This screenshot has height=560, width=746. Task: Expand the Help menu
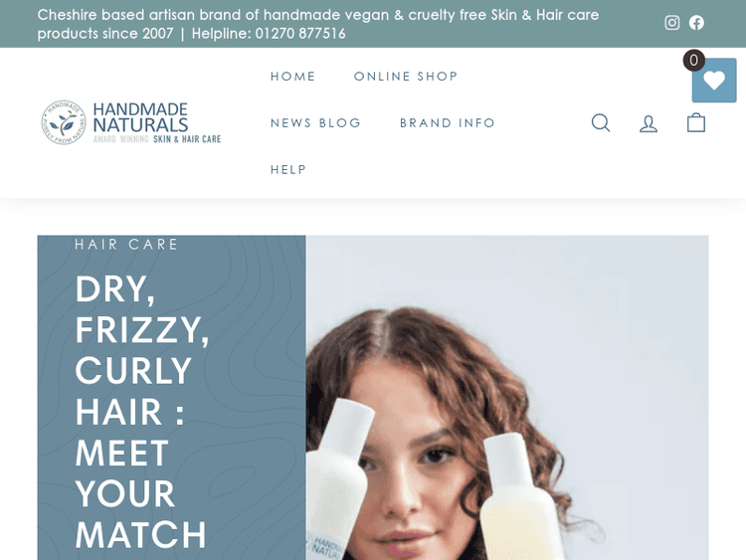[288, 169]
